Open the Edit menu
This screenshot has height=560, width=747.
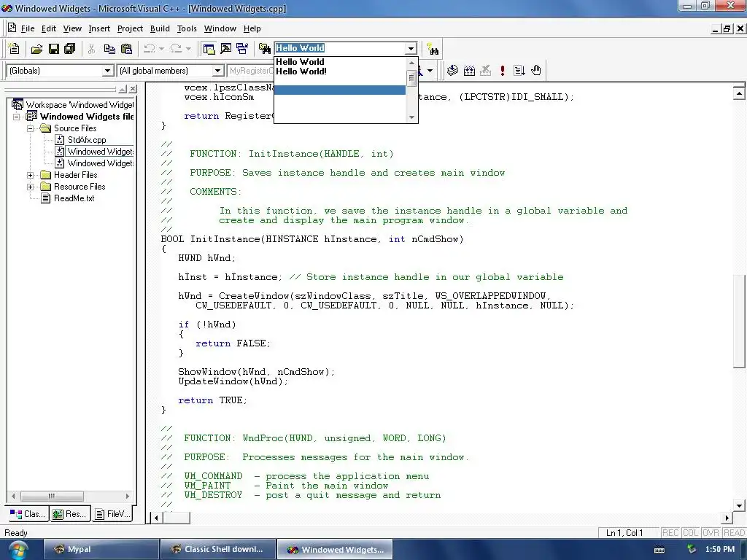point(49,28)
